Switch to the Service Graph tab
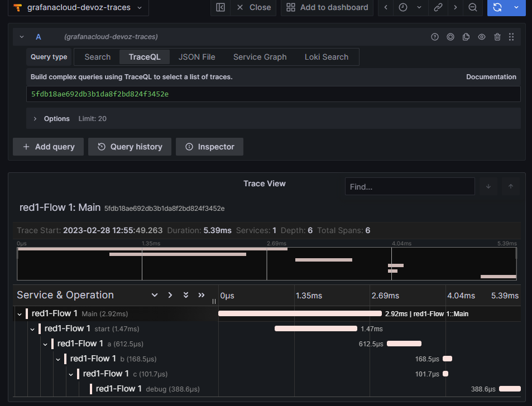 tap(260, 57)
